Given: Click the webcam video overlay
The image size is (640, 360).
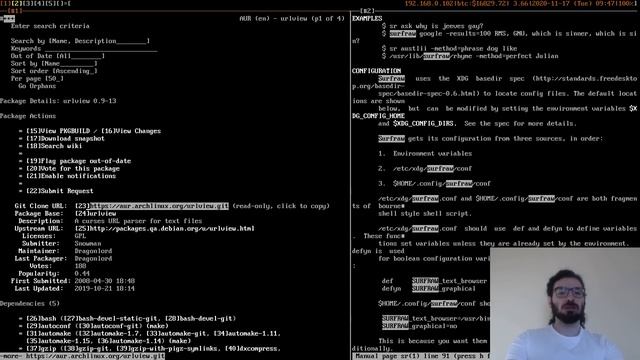Looking at the screenshot, I should [565, 304].
